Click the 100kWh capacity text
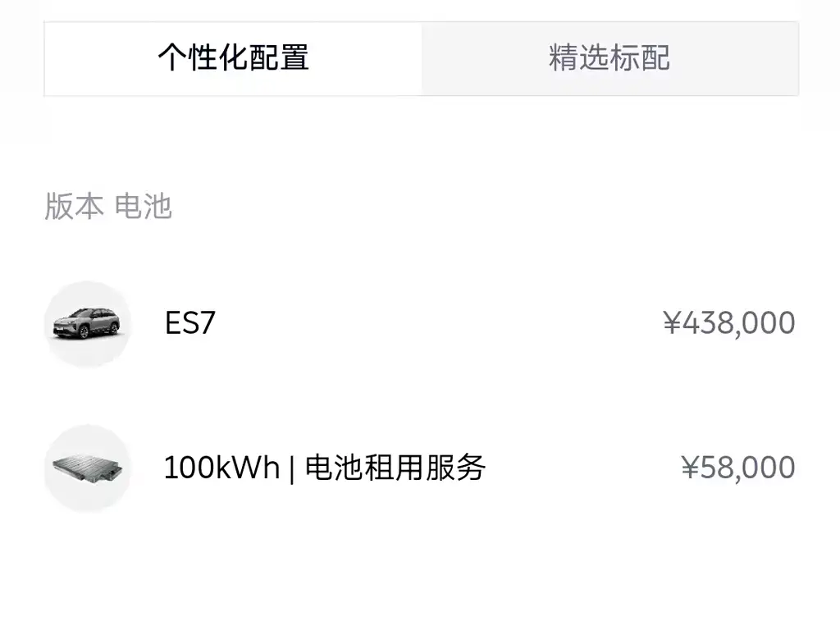 [221, 468]
